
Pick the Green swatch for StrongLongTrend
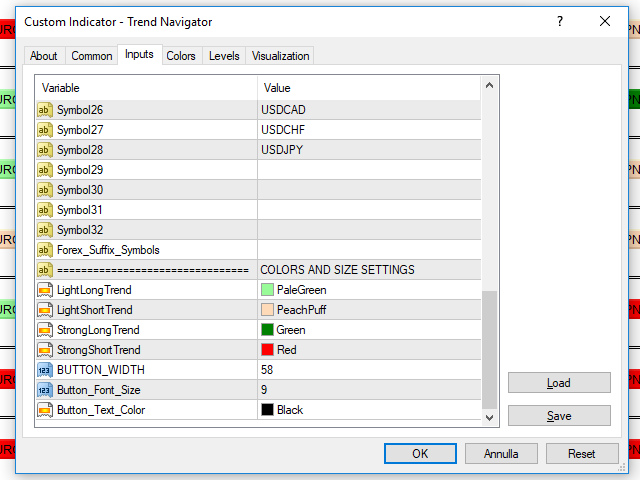click(x=267, y=330)
